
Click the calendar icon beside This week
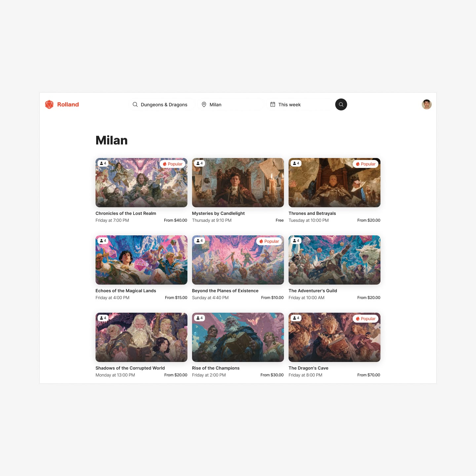[x=273, y=104]
